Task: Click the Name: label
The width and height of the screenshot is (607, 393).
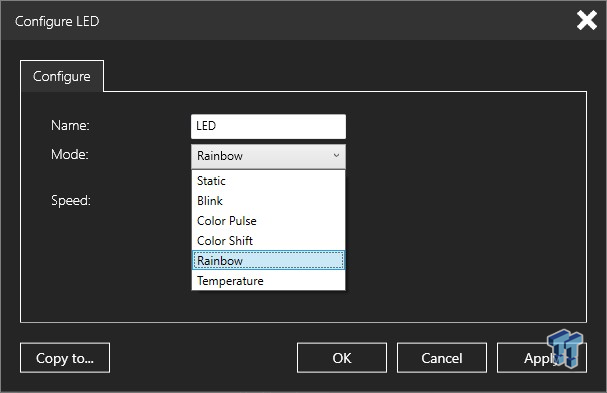Action: coord(70,125)
